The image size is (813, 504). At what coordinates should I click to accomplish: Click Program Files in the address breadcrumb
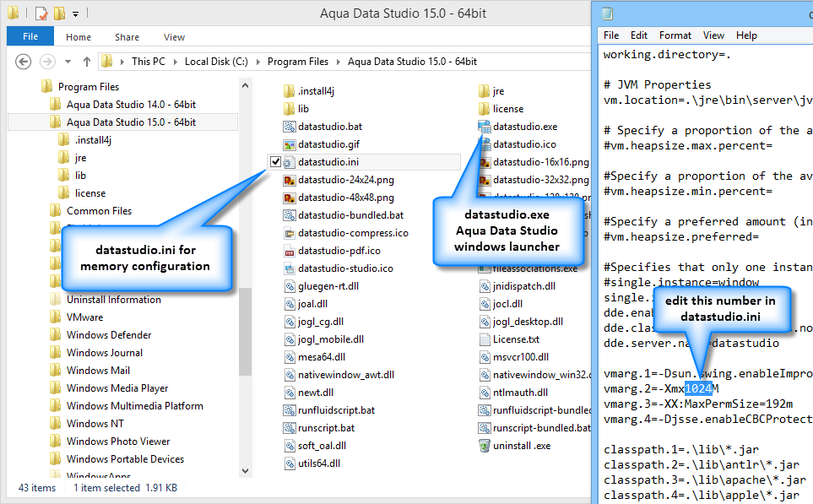297,62
